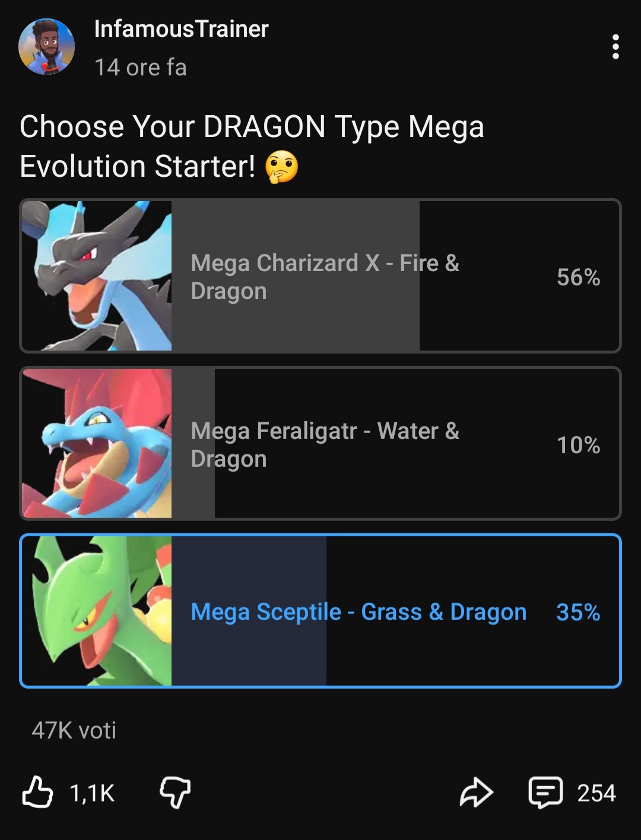Screen dimensions: 641x840
Task: View Mega Sceptile thumbnail image
Action: (x=97, y=611)
